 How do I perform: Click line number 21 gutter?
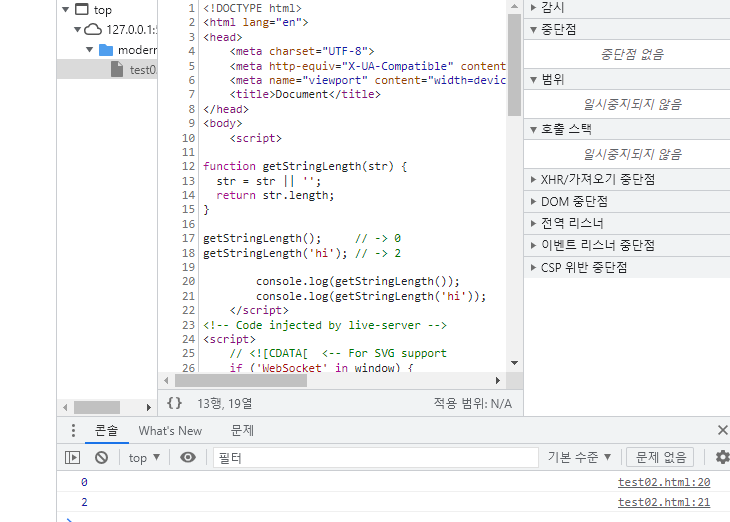[188, 296]
